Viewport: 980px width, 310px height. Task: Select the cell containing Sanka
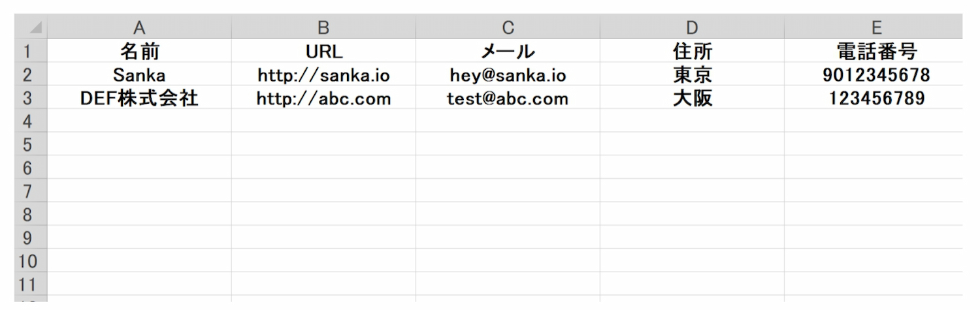[139, 75]
